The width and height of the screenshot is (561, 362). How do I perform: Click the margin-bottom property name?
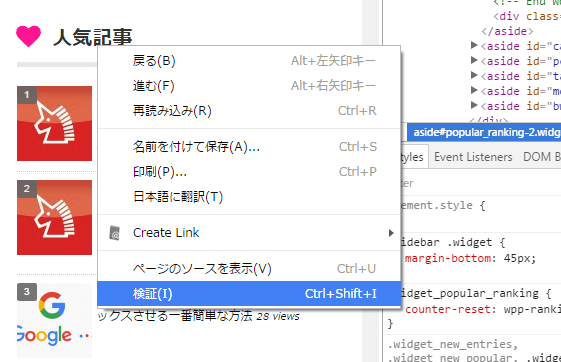[x=448, y=258]
